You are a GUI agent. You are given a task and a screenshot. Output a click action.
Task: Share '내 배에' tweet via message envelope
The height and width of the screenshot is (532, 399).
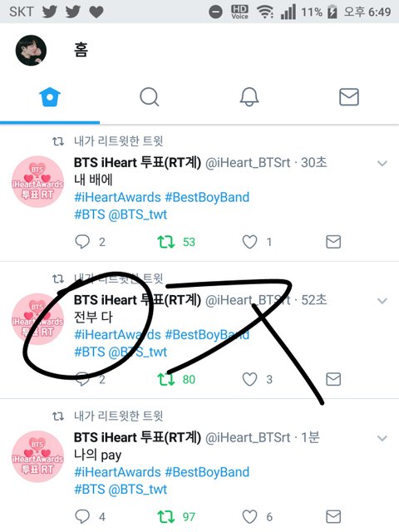(333, 242)
